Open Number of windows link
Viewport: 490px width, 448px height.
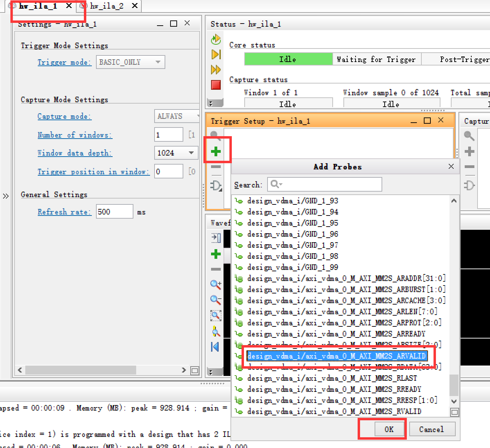pyautogui.click(x=75, y=135)
